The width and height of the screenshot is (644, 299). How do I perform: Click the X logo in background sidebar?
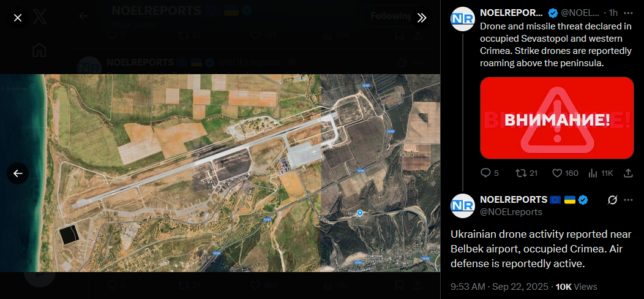39,17
